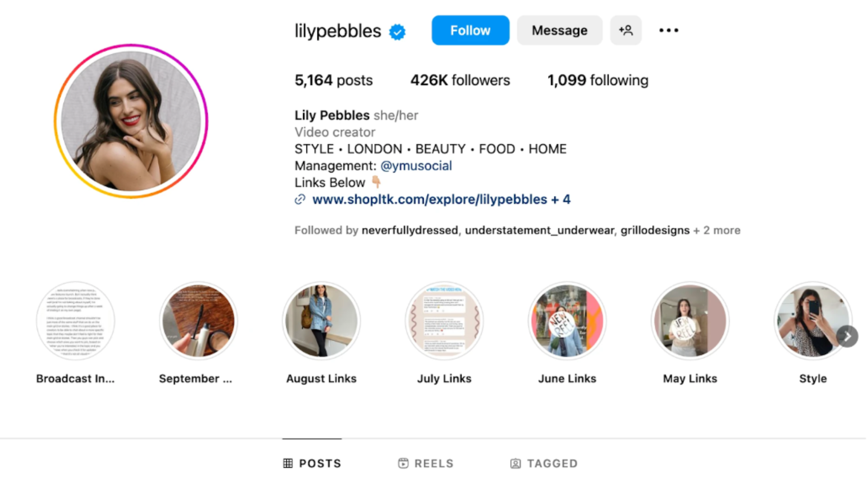
Task: View the 1,099 following list
Action: [598, 80]
